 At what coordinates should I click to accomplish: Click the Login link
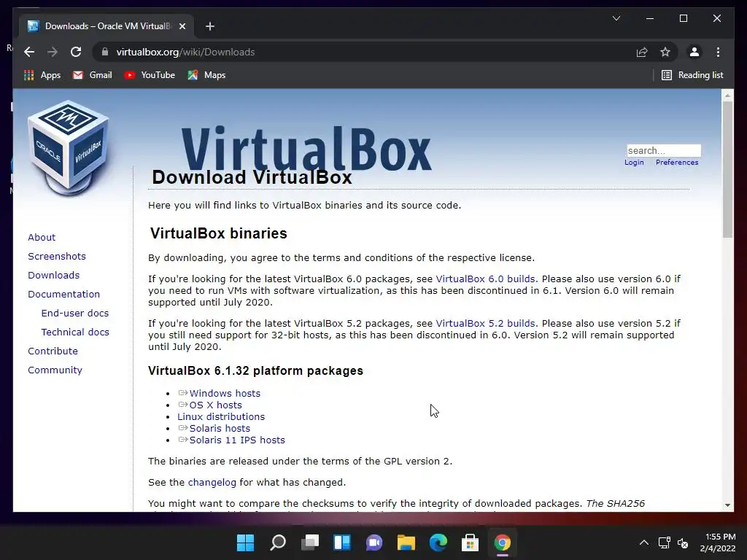click(x=634, y=163)
